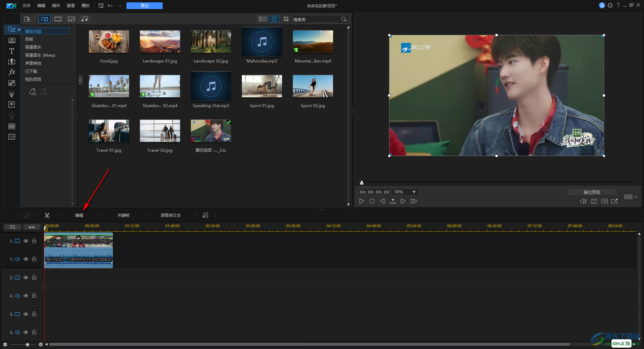This screenshot has width=644, height=349.
Task: Click the 语音转文本 button
Action: point(171,215)
